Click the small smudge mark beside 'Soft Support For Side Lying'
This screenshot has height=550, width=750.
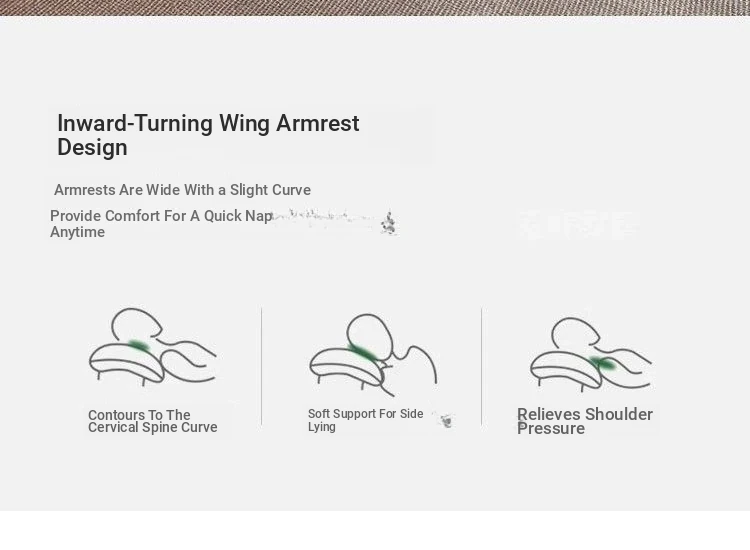[x=445, y=419]
